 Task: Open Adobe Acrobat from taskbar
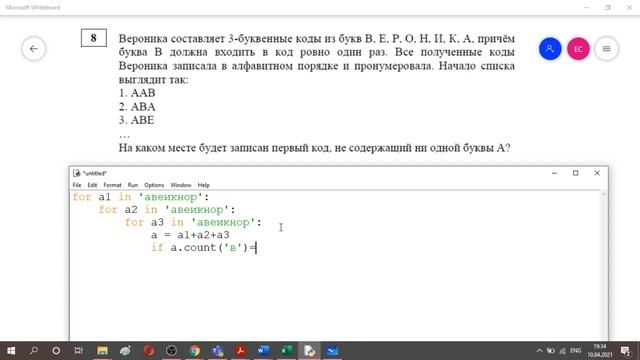(240, 351)
